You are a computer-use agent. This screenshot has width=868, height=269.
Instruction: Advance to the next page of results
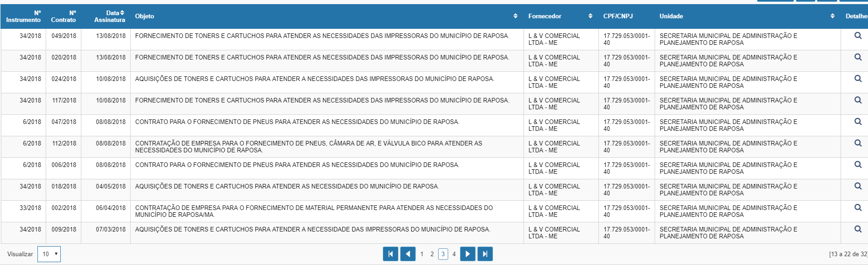tap(467, 254)
